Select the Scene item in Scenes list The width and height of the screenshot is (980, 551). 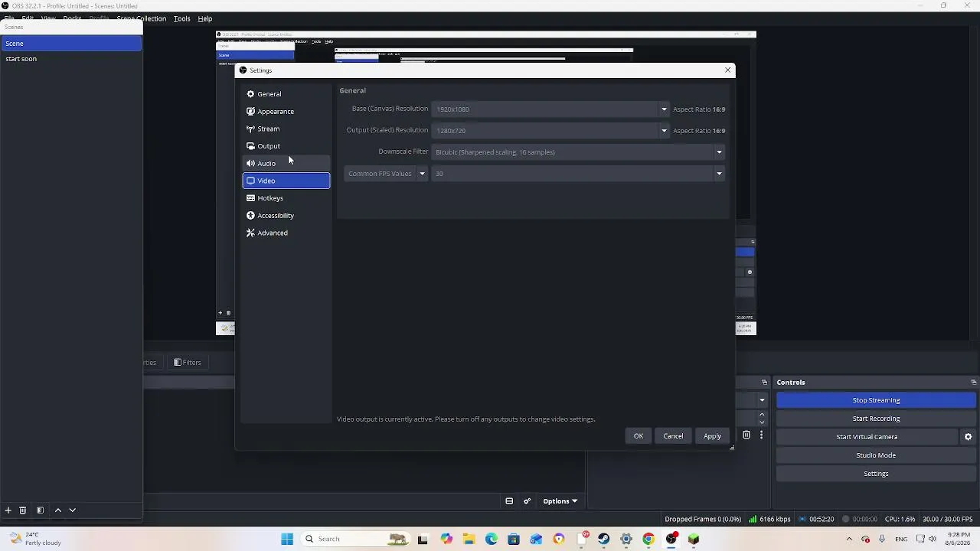[71, 44]
